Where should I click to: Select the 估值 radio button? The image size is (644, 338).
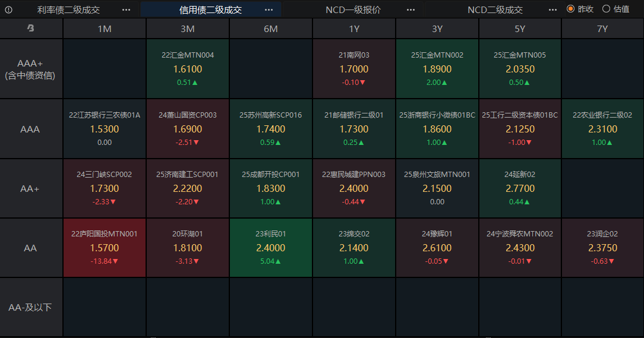click(x=607, y=9)
